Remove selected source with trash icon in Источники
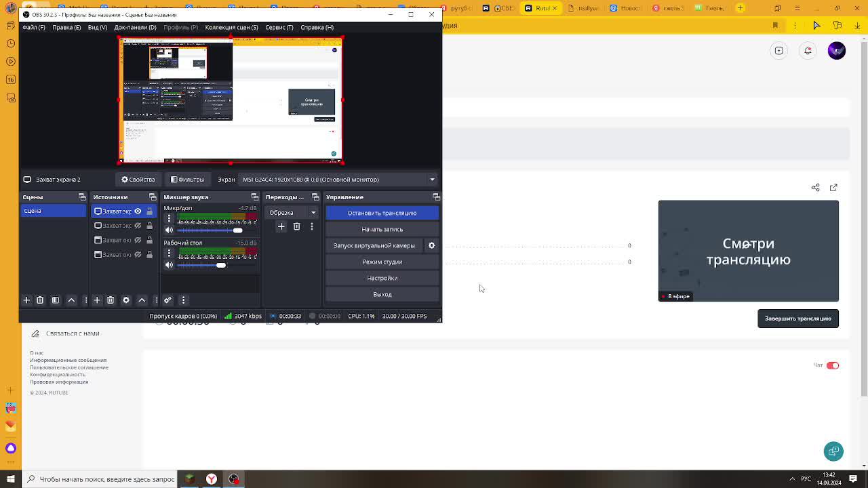This screenshot has width=868, height=488. tap(111, 300)
